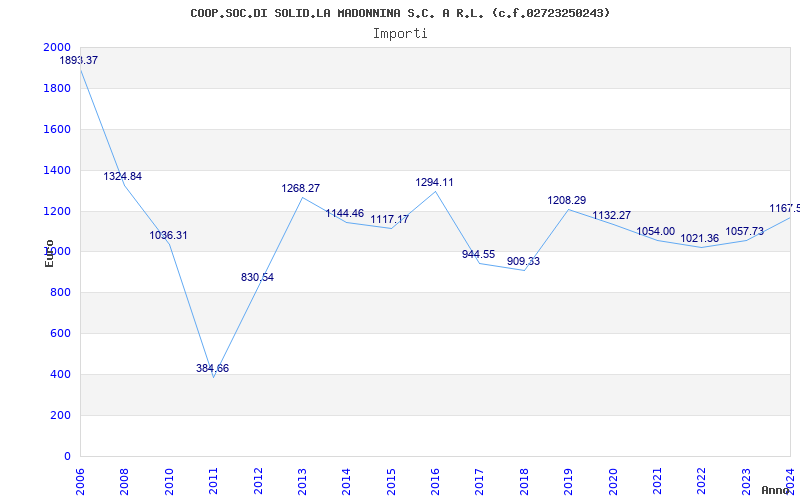Click the x-axis year 2018
Viewport: 800px width, 500px height.
tap(524, 481)
